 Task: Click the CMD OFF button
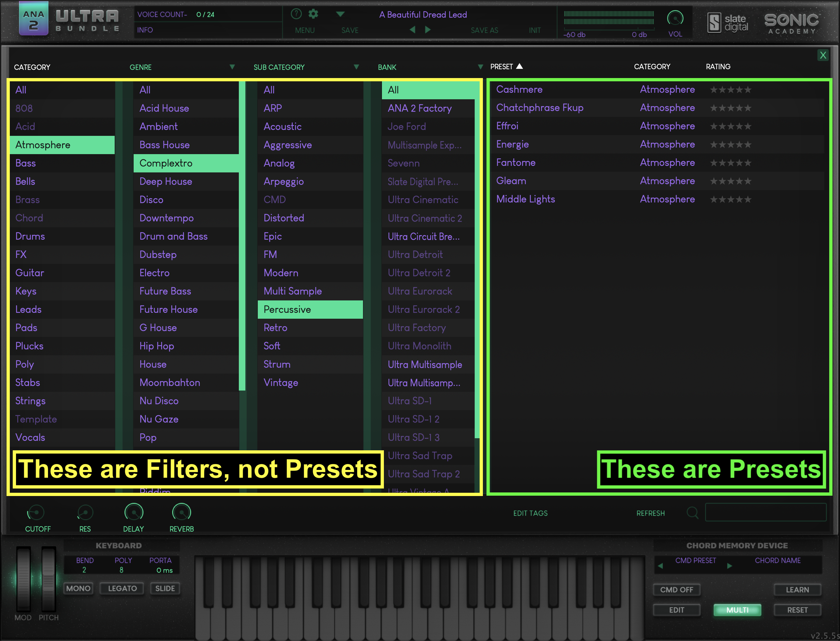677,589
